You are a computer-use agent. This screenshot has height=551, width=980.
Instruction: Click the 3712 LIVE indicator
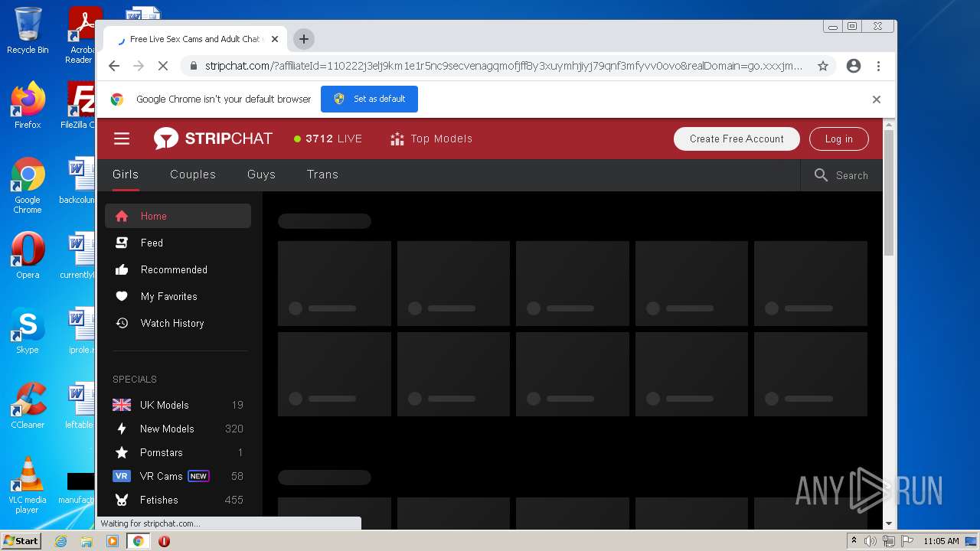point(328,139)
